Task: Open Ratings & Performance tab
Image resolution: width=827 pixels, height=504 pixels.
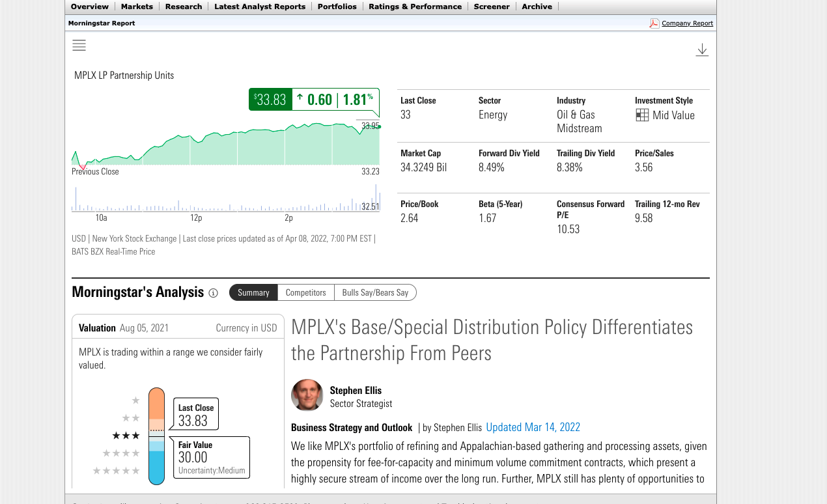Action: (x=415, y=7)
